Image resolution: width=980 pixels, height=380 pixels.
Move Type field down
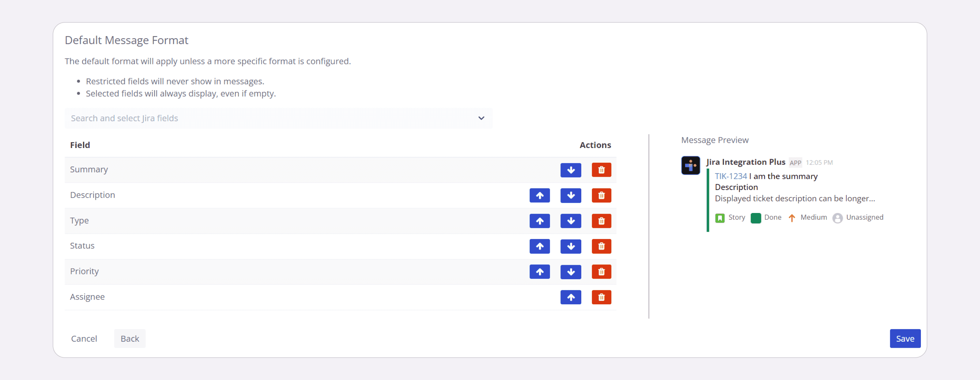pos(571,221)
